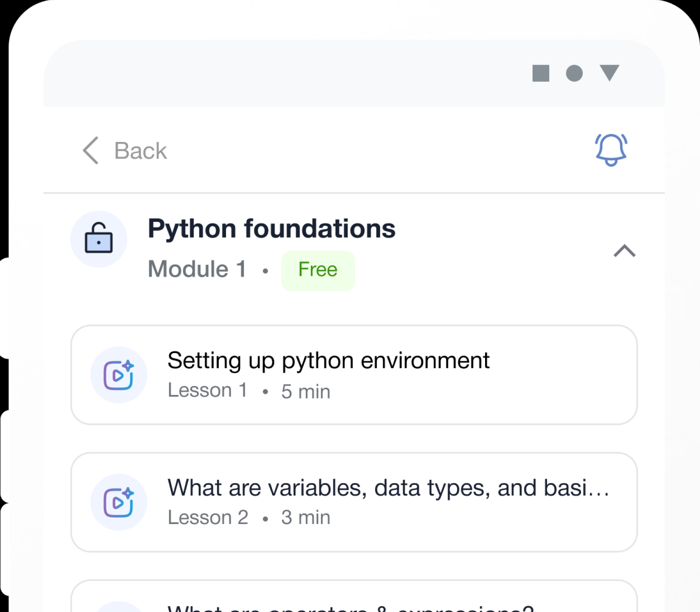
Task: Click the square status bar icon
Action: [541, 73]
